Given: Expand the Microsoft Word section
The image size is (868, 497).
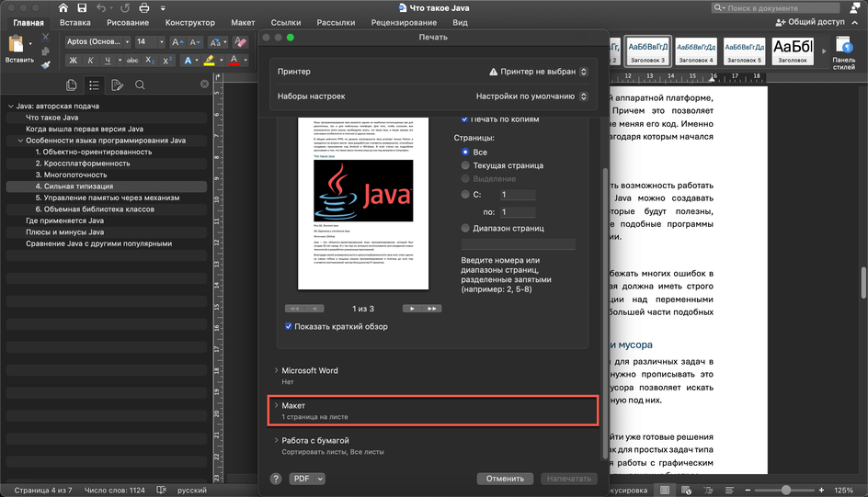Looking at the screenshot, I should [276, 370].
